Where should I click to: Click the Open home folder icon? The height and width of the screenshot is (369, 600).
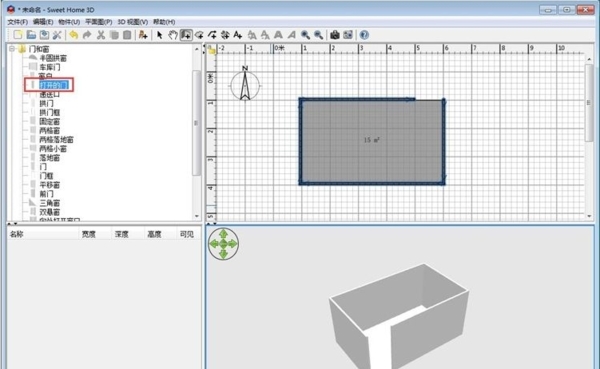[x=31, y=35]
